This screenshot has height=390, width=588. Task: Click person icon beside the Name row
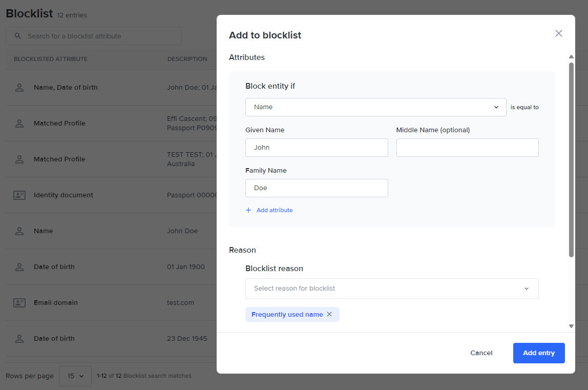(x=19, y=231)
